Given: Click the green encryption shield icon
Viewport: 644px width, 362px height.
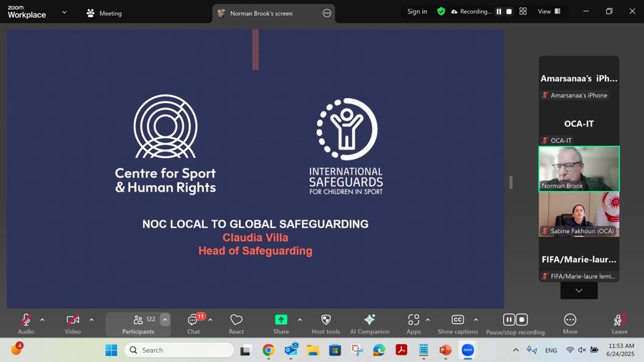Looking at the screenshot, I should click(441, 11).
